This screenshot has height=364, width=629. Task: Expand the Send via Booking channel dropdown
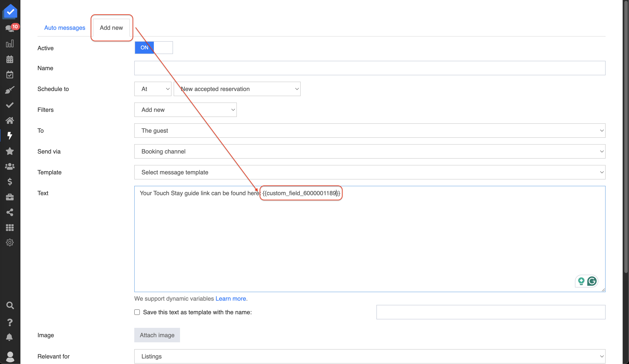(x=370, y=151)
